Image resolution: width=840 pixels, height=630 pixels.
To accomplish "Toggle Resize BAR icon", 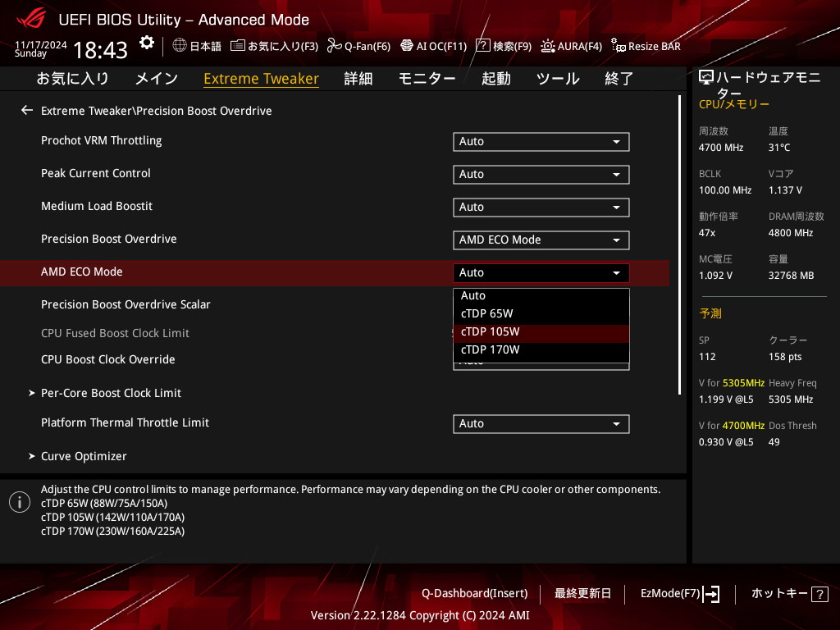I will (x=619, y=46).
